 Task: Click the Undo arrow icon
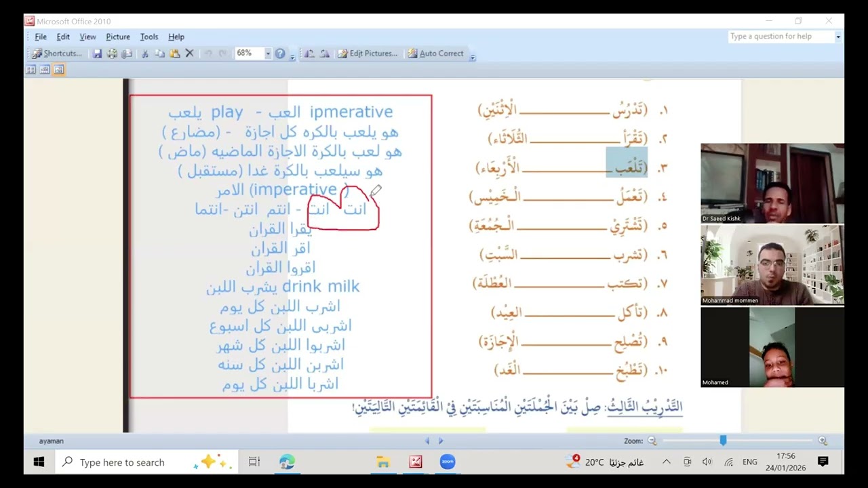coord(208,54)
